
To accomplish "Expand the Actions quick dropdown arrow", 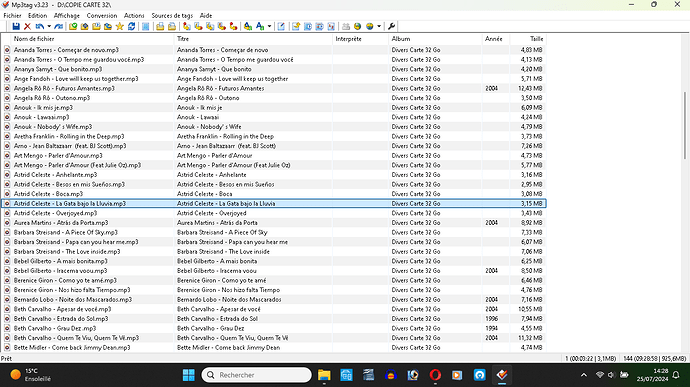I will point(269,26).
